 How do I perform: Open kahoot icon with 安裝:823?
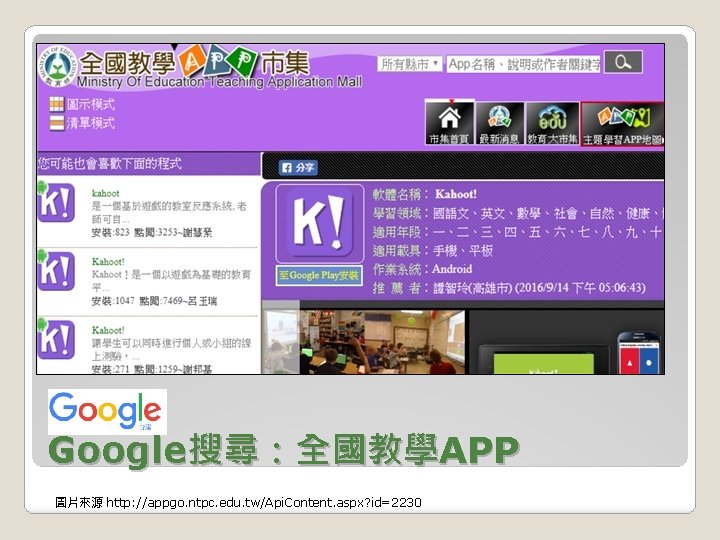pyautogui.click(x=56, y=202)
